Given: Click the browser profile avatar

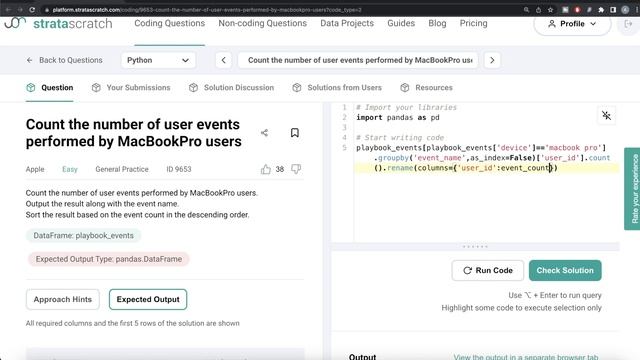Looking at the screenshot, I should point(625,9).
